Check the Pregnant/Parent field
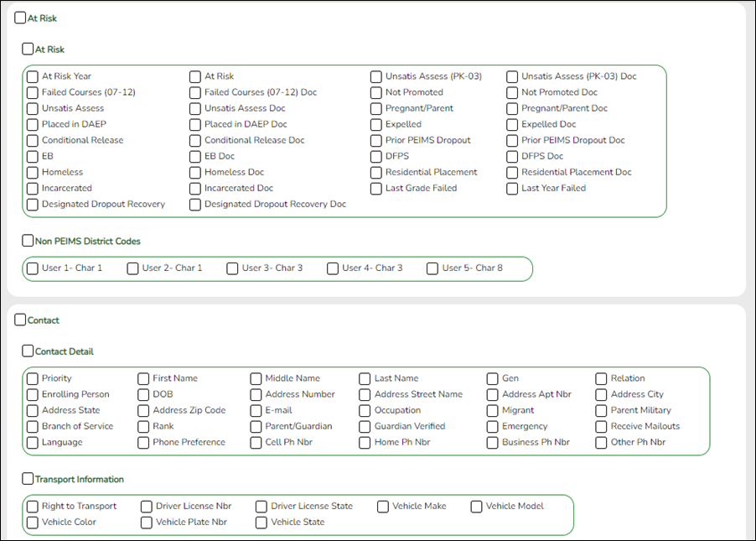Viewport: 756px width, 541px height. [x=375, y=108]
